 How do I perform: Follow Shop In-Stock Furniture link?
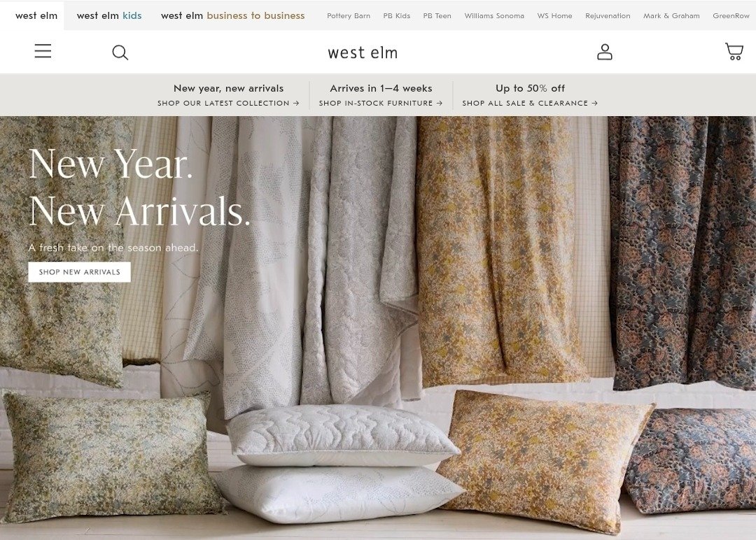point(380,103)
